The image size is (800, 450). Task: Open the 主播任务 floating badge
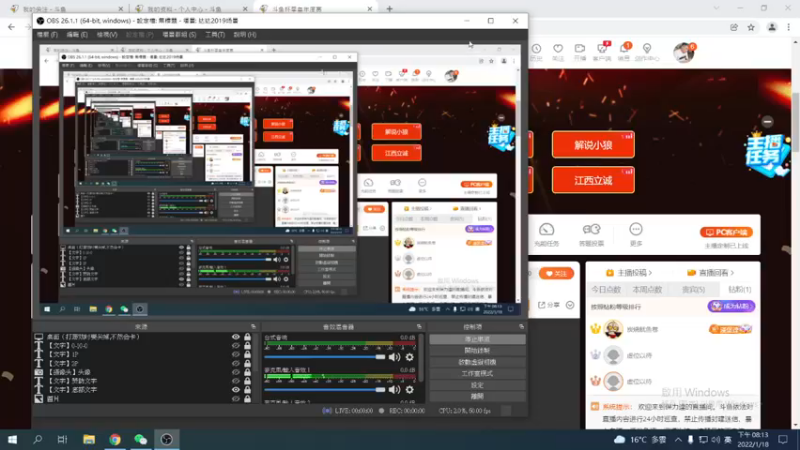pos(767,155)
